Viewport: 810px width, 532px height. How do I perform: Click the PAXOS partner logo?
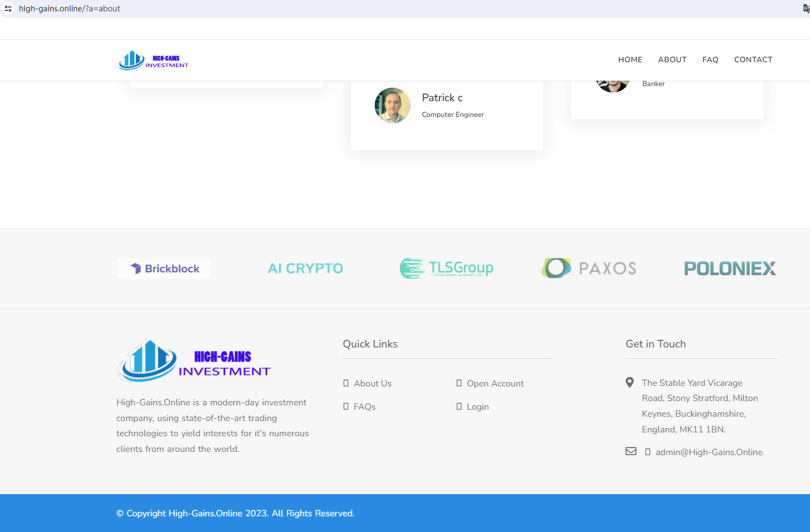coord(589,268)
